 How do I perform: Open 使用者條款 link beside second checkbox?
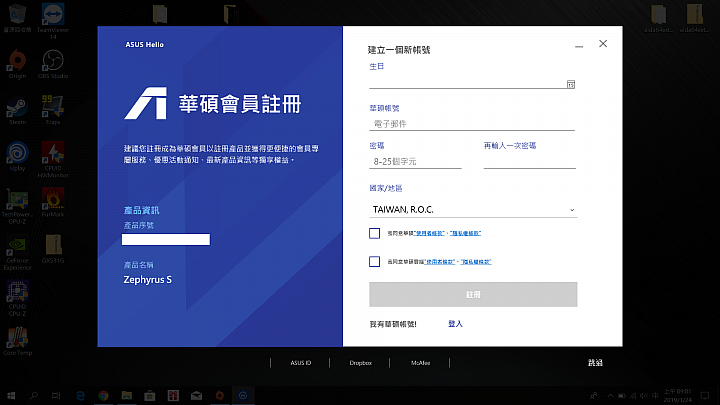(x=439, y=262)
